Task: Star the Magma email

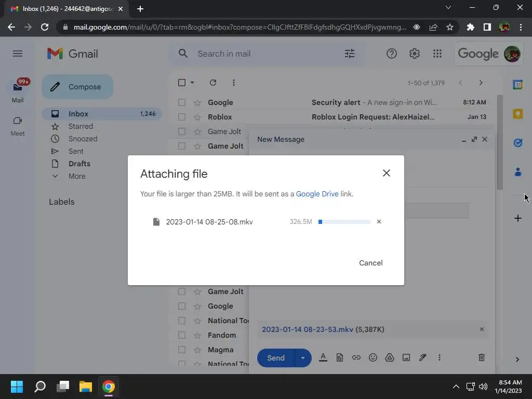Action: 197,350
